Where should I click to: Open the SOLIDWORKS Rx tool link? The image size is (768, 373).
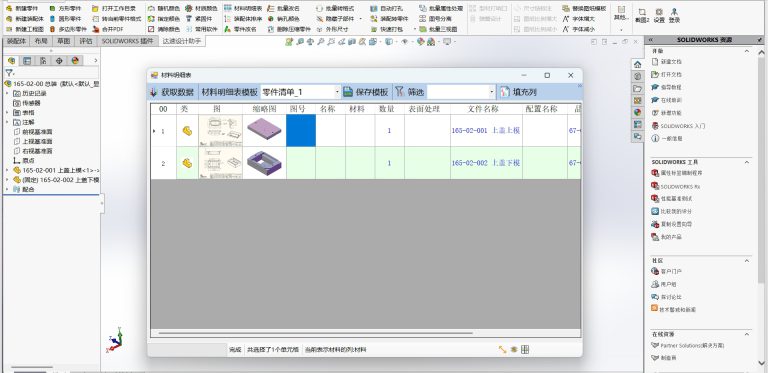(681, 186)
